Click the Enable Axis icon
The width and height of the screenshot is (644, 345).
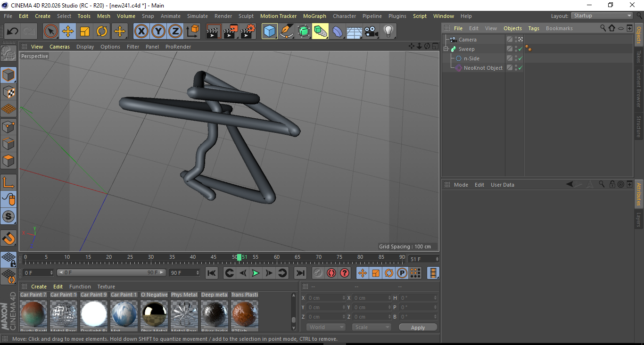(x=8, y=182)
